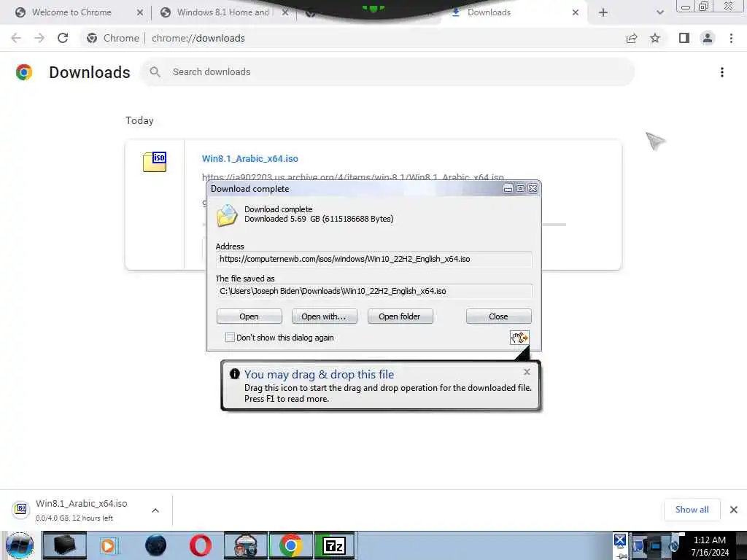Click Show all downloads button
747x560 pixels.
(x=692, y=510)
